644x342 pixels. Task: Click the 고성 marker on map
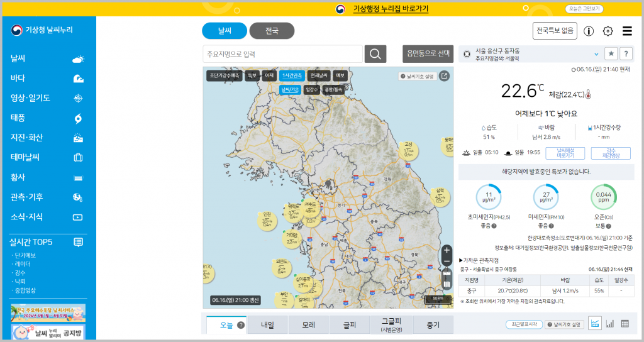[x=408, y=150]
